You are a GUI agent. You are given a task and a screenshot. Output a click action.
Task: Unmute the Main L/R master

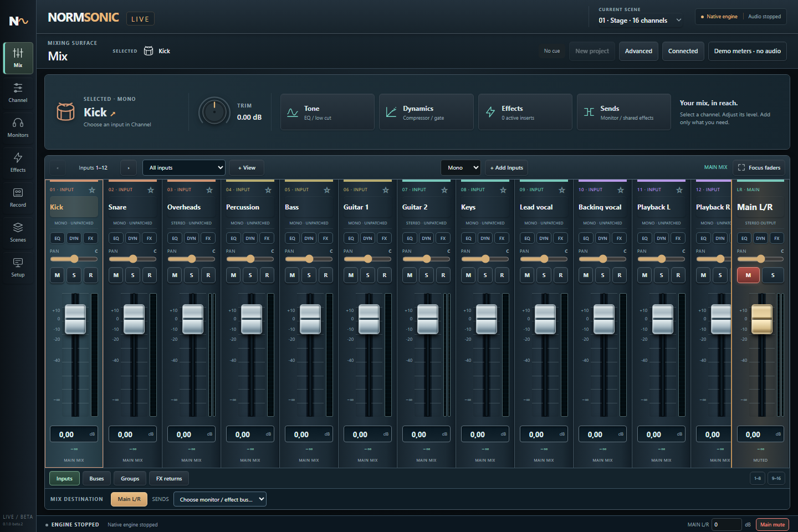748,275
